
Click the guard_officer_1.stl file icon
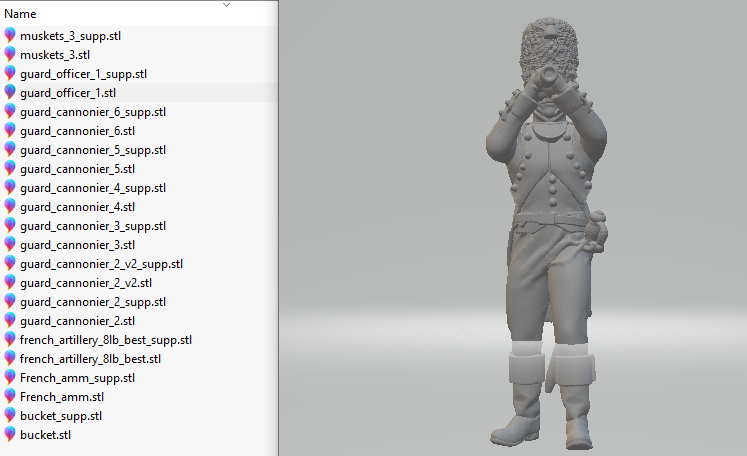[x=10, y=92]
